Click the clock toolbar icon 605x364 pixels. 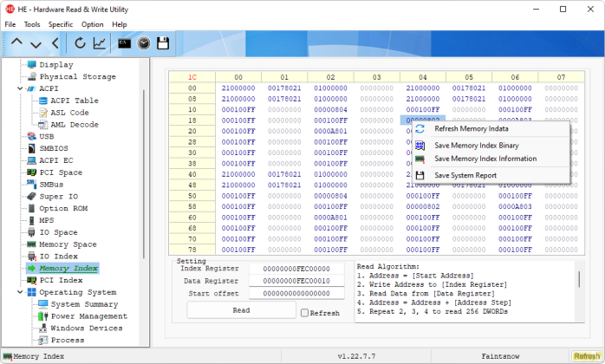144,42
